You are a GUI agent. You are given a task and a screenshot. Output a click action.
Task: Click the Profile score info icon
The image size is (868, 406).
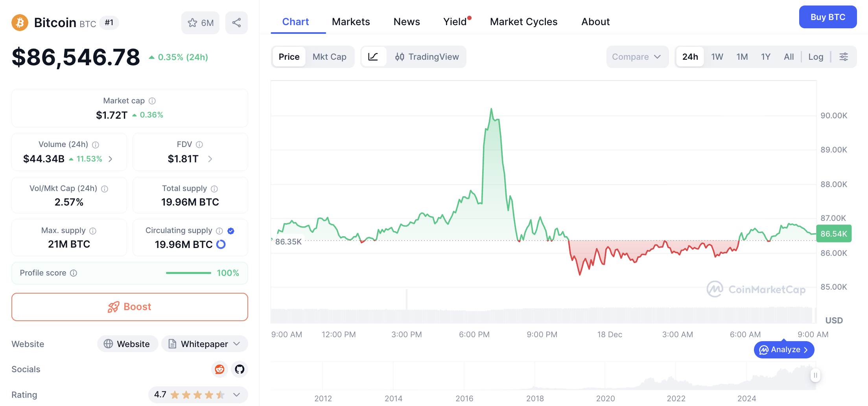pos(74,273)
